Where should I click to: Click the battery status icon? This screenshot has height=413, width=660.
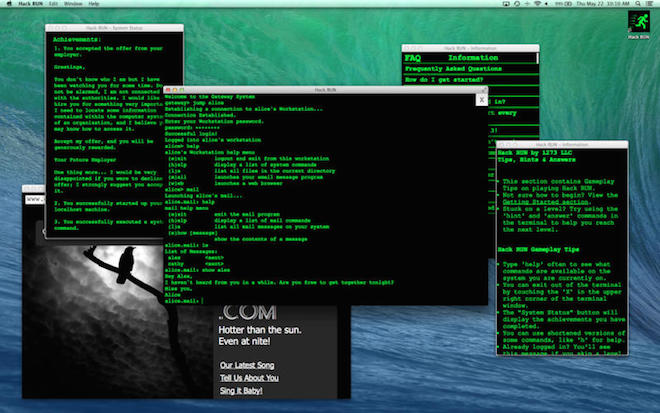click(x=566, y=4)
